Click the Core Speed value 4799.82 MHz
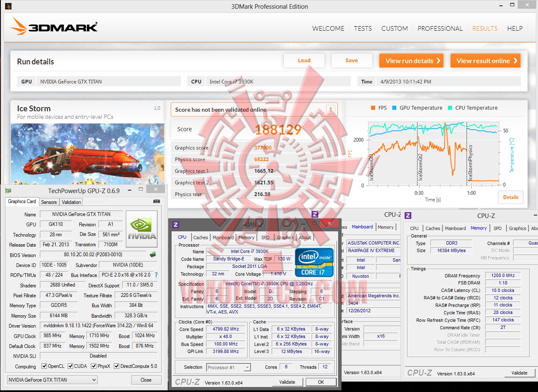 [226, 329]
